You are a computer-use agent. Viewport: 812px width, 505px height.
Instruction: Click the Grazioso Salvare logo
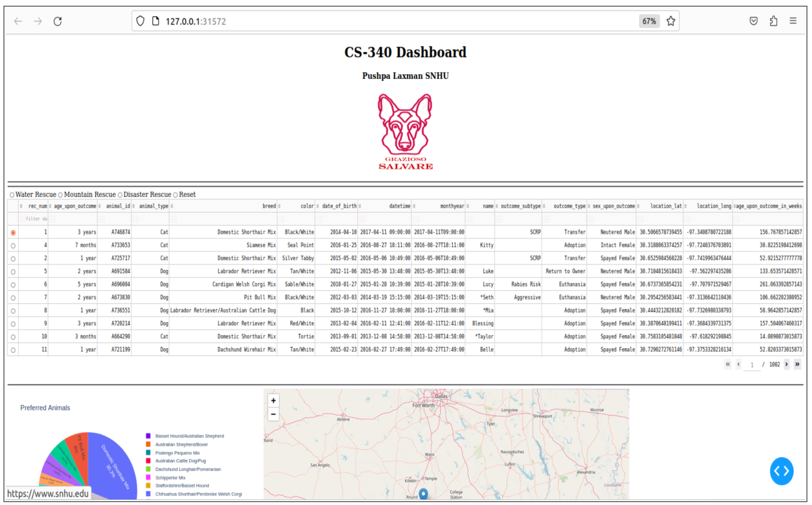coord(405,132)
